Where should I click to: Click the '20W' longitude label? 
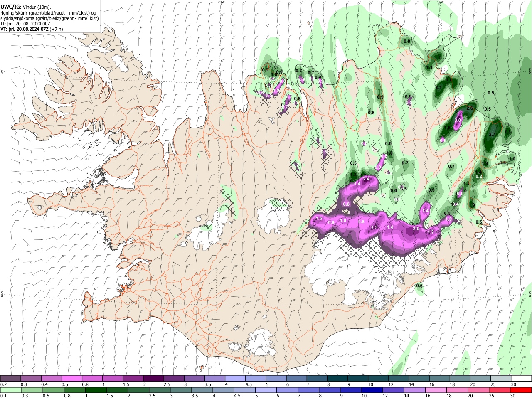tap(221, 2)
